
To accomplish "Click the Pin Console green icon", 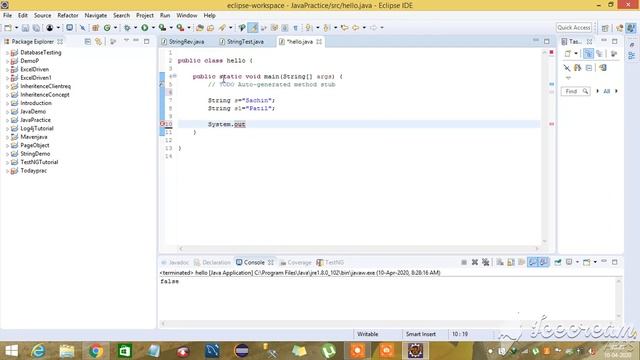I will point(558,262).
